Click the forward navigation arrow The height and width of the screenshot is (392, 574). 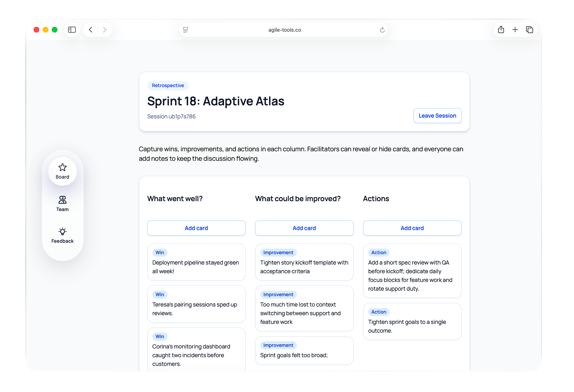click(105, 29)
